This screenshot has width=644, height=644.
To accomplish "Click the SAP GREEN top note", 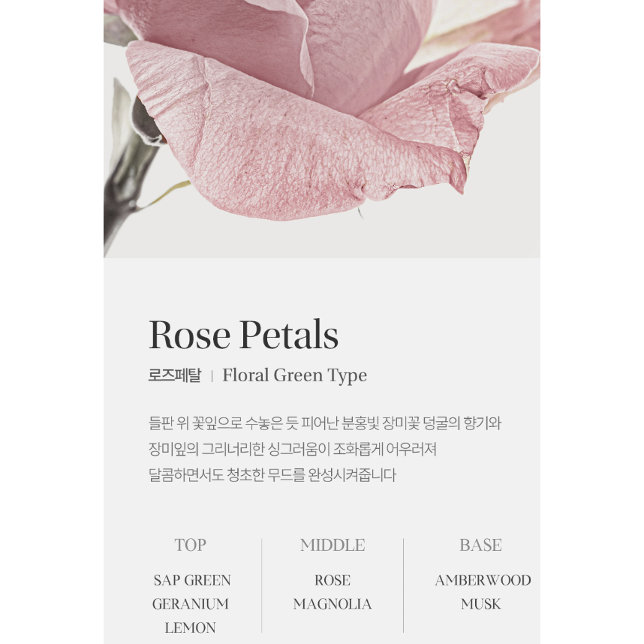I will [192, 580].
